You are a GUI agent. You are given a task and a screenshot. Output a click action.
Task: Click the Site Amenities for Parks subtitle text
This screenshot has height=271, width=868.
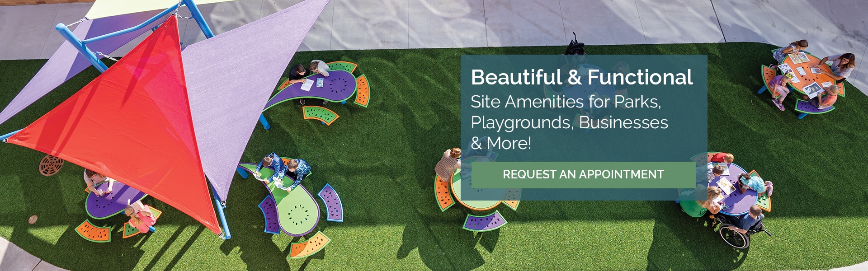[566, 102]
